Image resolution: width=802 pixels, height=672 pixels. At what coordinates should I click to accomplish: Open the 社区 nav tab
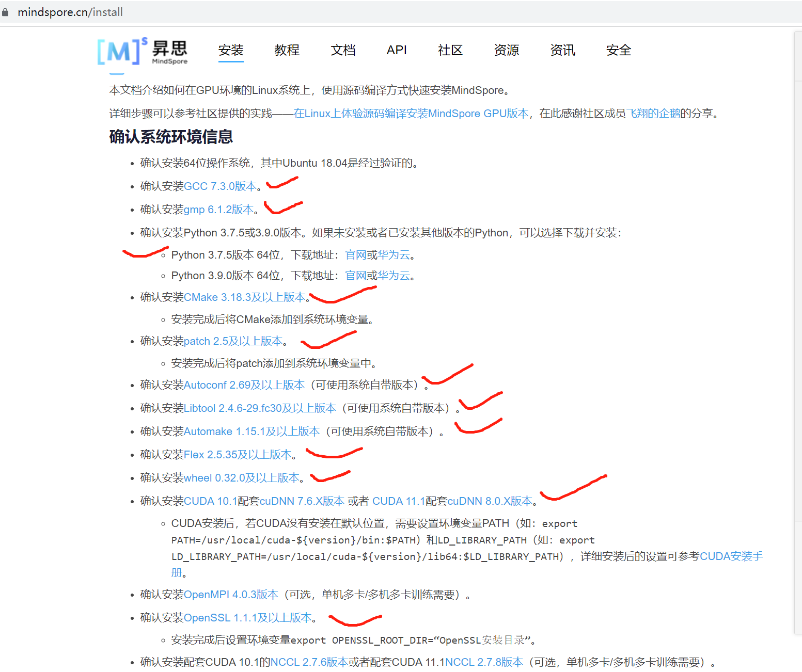[450, 50]
